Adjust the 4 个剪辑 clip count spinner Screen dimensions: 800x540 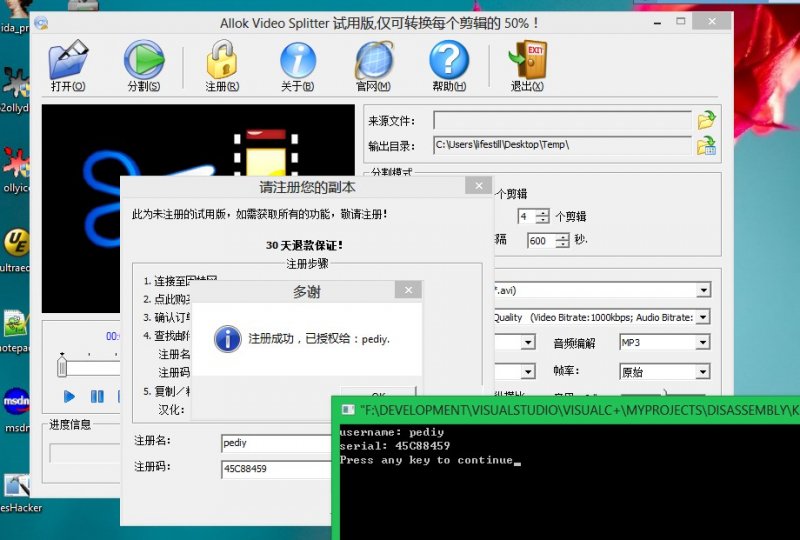543,216
